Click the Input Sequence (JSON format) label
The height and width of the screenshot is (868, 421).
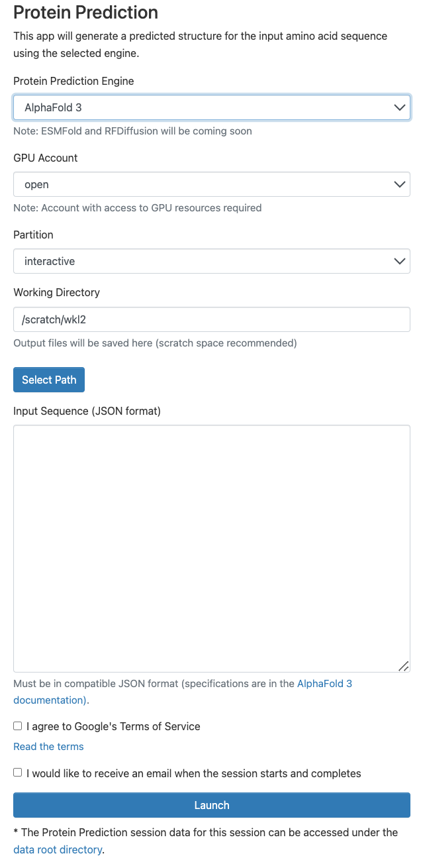[x=87, y=411]
